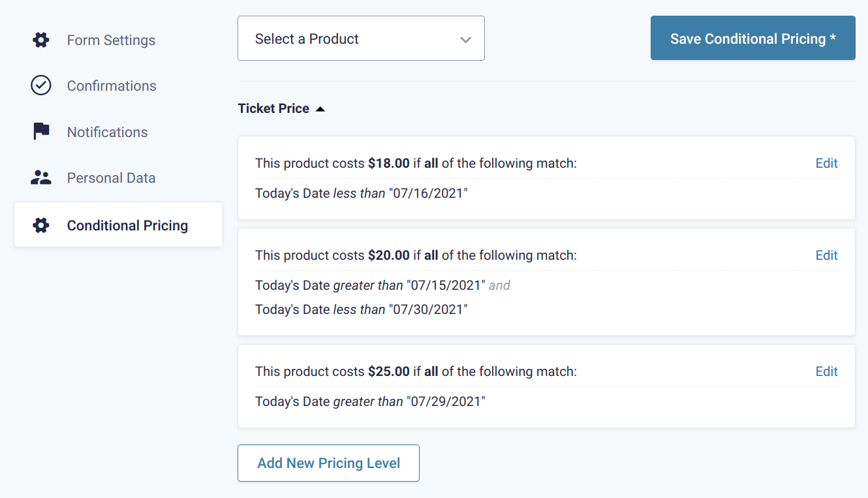Viewport: 868px width, 498px height.
Task: Click the $20.00 pricing rule card
Action: (x=546, y=282)
